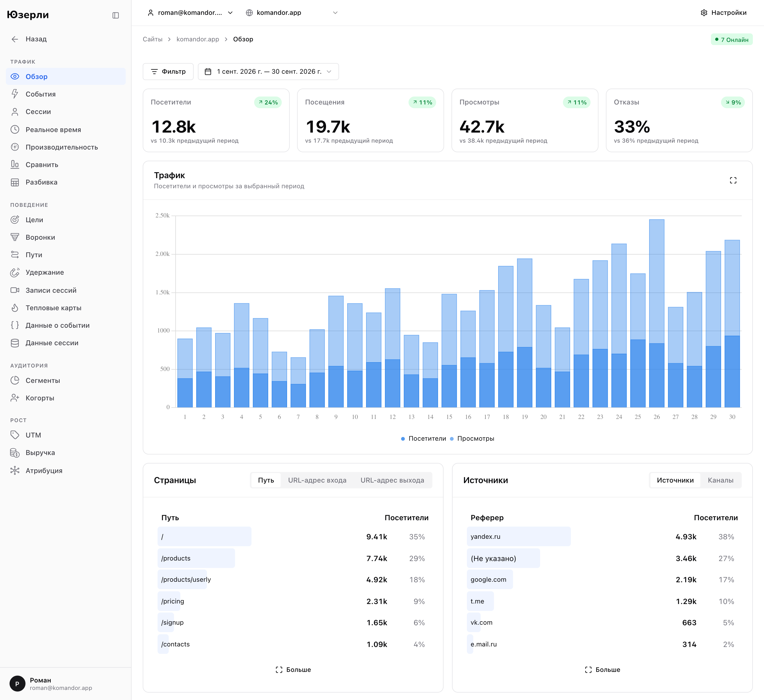Viewport: 764px width, 700px height.
Task: Select the Путь tab
Action: tap(266, 480)
